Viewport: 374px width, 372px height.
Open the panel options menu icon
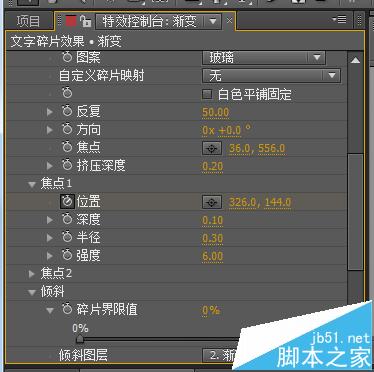coord(340,20)
